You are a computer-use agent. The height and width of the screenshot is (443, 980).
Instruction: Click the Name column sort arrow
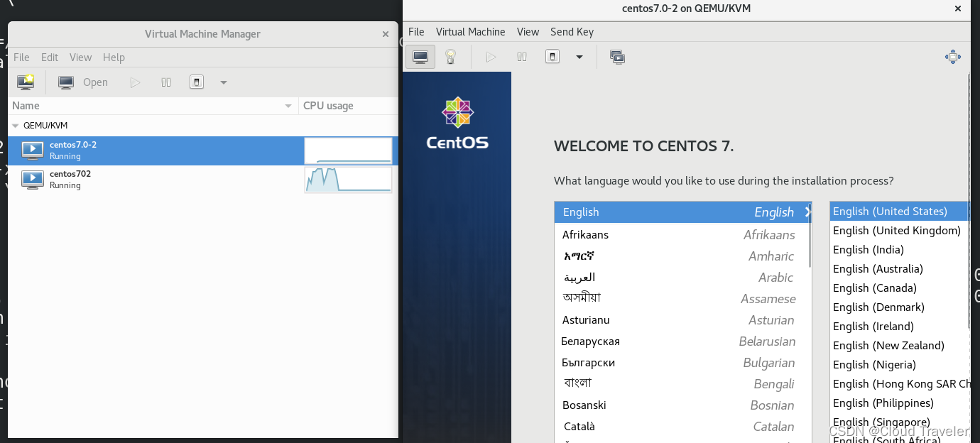(288, 106)
